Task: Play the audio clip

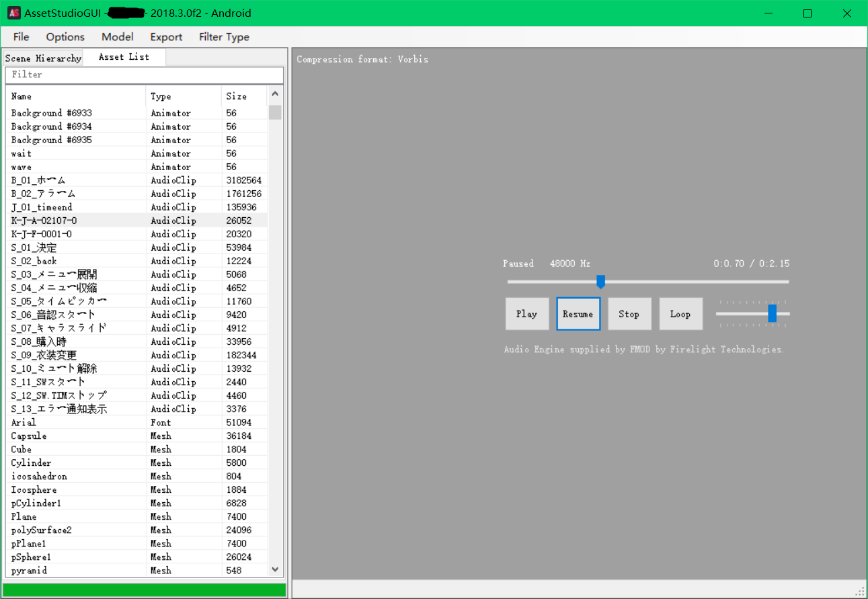Action: click(527, 314)
